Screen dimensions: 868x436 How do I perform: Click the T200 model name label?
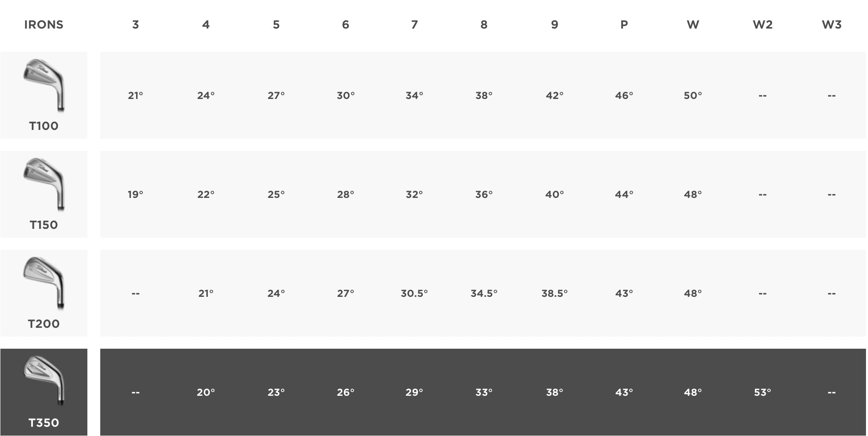coord(44,324)
